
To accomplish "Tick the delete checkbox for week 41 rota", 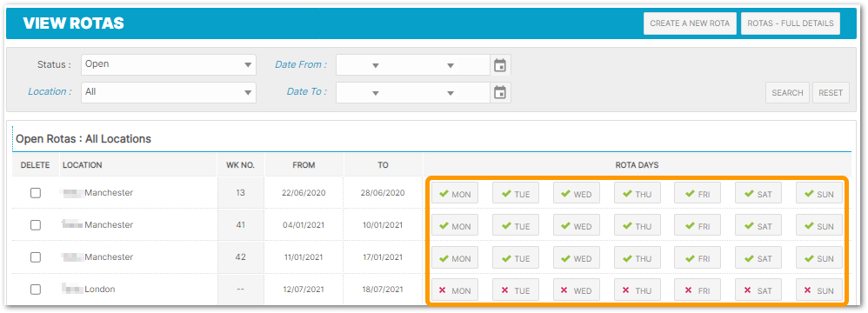I will (36, 225).
